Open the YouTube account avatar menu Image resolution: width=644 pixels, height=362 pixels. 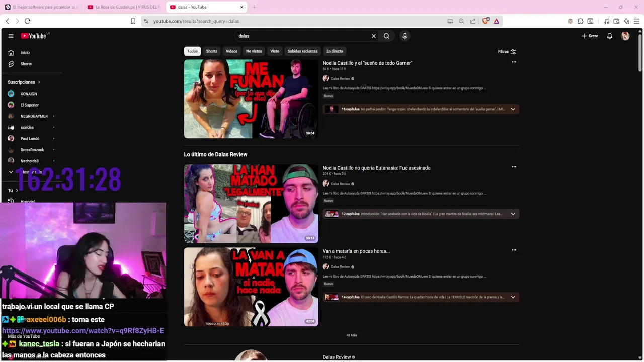point(625,36)
